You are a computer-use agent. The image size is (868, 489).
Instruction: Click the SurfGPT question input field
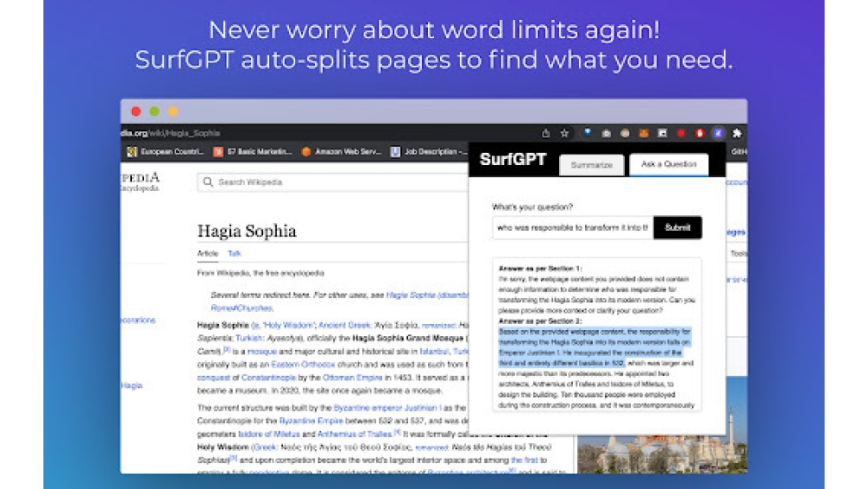click(572, 228)
